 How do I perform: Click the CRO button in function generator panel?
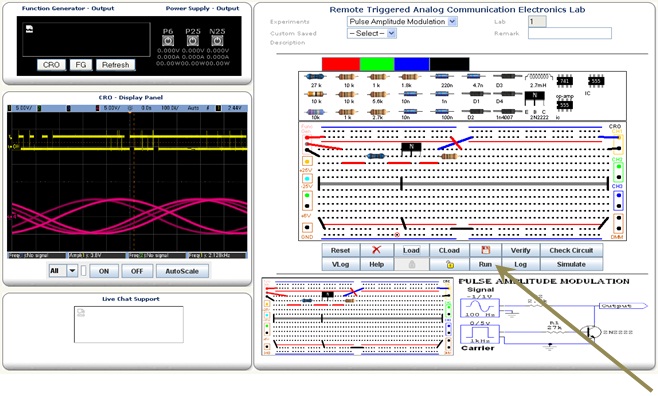(51, 65)
